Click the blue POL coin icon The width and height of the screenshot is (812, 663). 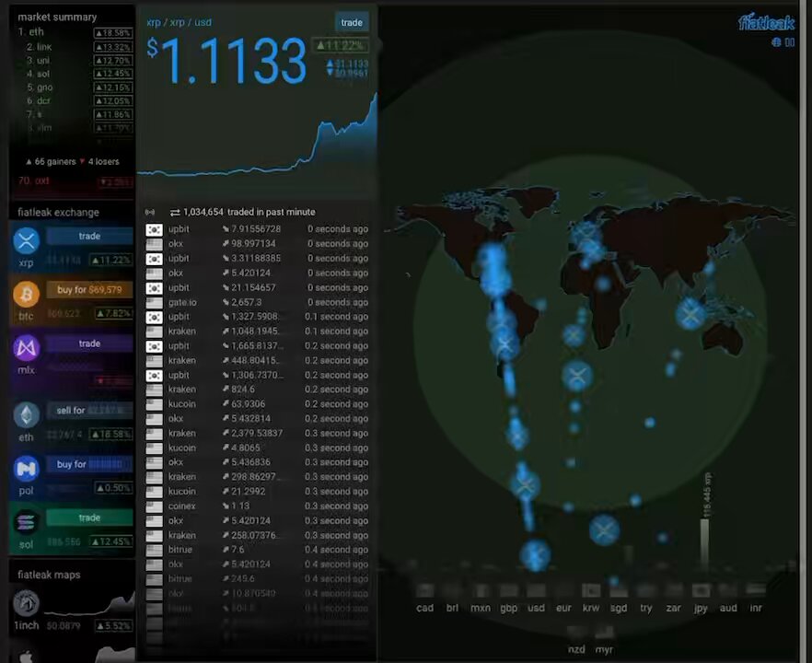pyautogui.click(x=26, y=469)
